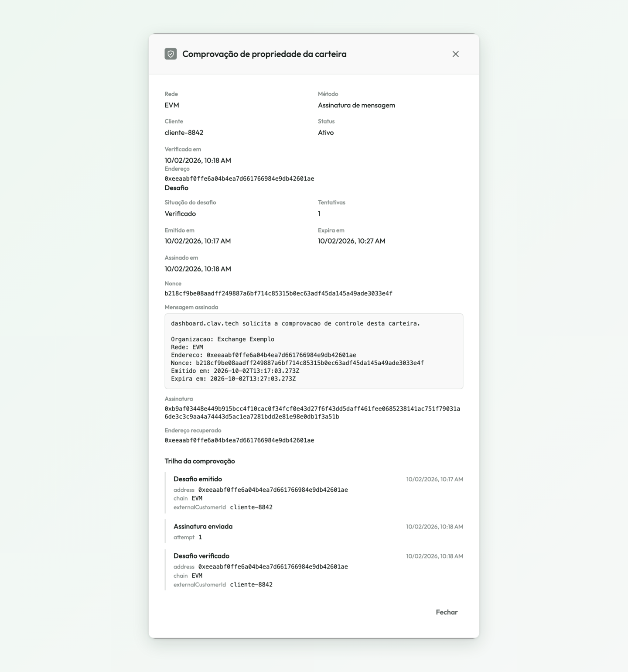Click "Organizacao: Exchange Exemplo" in the signed message
The height and width of the screenshot is (672, 628).
pos(223,339)
